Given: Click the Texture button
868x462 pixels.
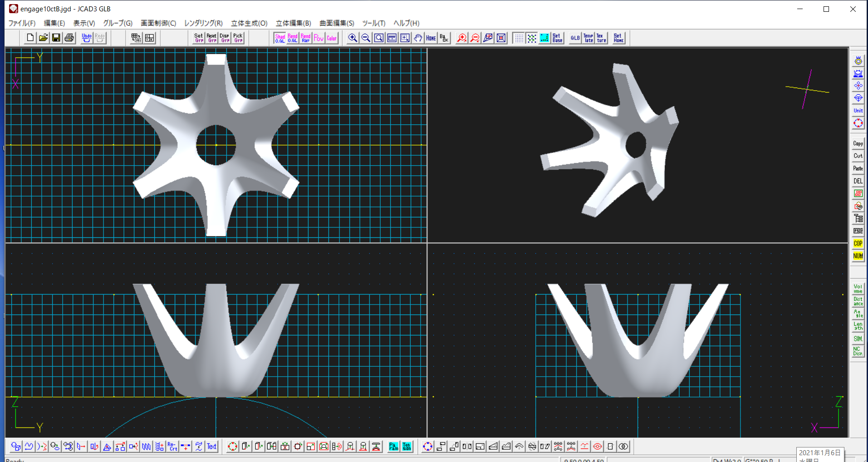Looking at the screenshot, I should point(601,38).
